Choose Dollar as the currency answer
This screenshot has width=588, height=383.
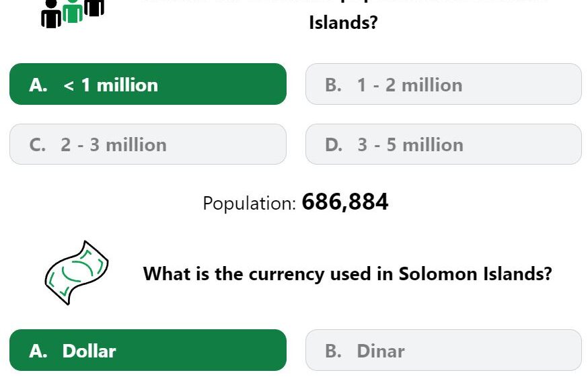point(148,350)
